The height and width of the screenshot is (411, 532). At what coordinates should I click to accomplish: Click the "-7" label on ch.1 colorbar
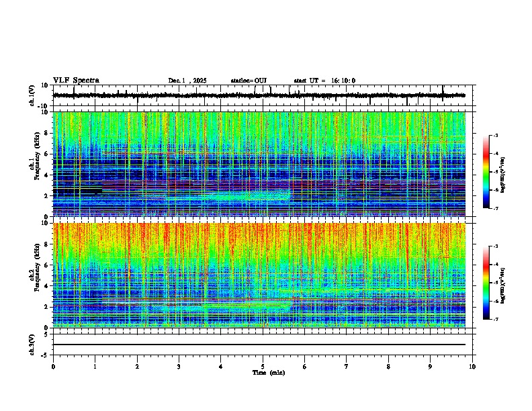coord(496,208)
